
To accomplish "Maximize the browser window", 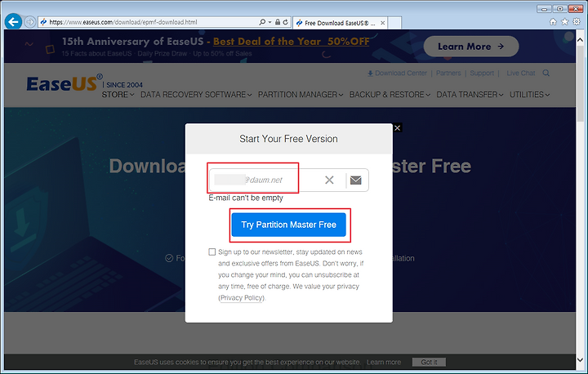I will pos(559,9).
